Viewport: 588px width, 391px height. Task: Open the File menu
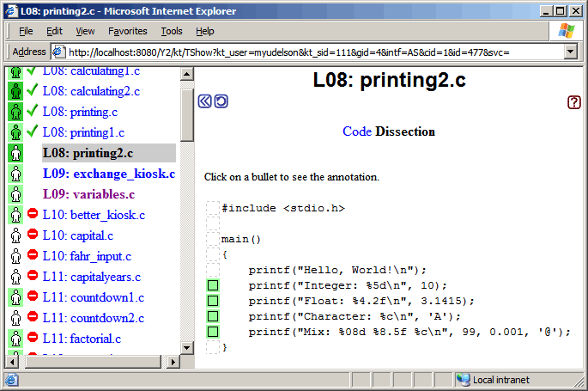(x=26, y=31)
